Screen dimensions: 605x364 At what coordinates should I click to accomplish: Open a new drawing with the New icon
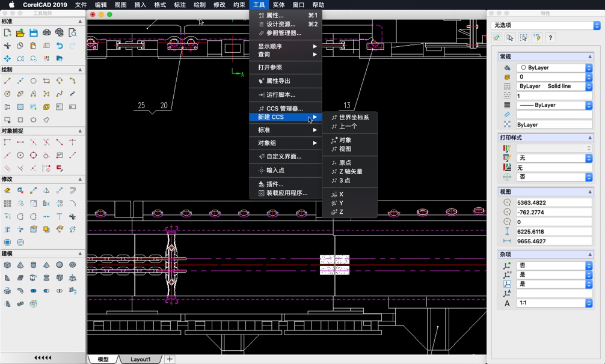coord(8,32)
